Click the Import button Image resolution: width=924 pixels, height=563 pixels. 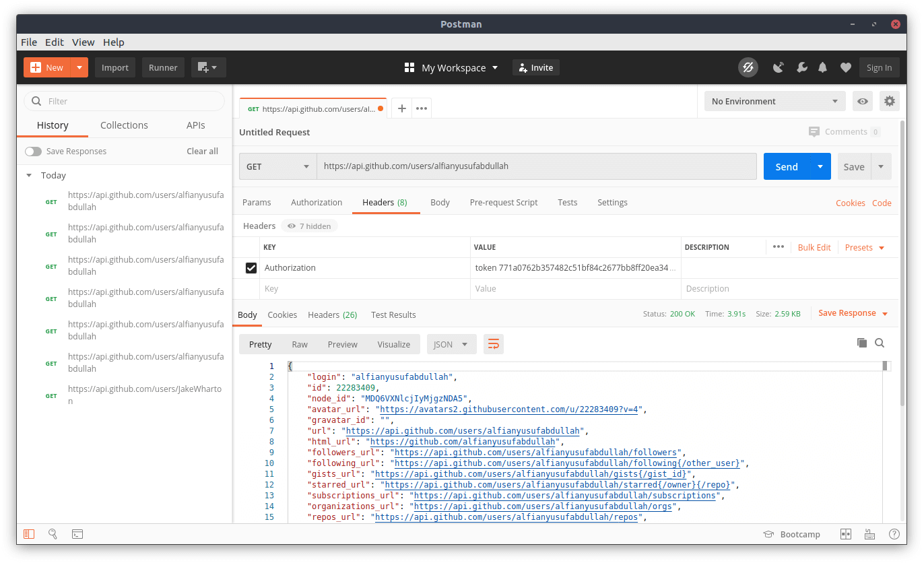tap(115, 67)
